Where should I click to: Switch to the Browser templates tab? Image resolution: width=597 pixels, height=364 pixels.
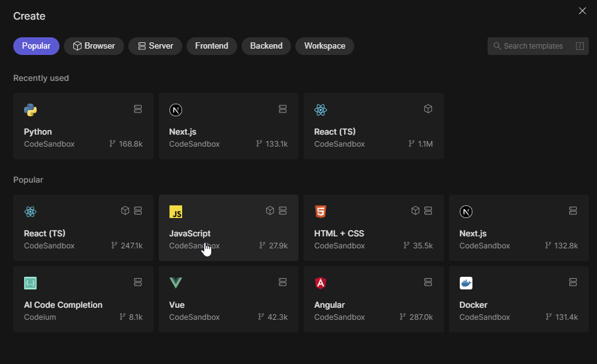coord(94,46)
